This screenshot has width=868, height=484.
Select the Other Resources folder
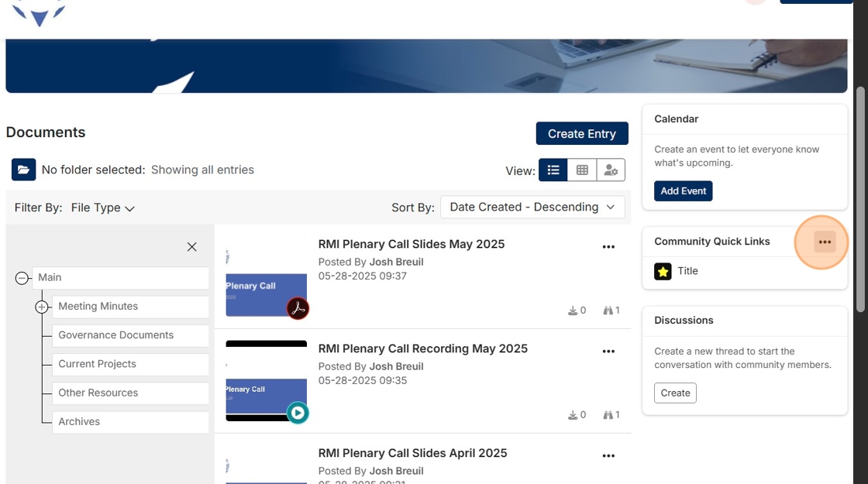point(130,393)
